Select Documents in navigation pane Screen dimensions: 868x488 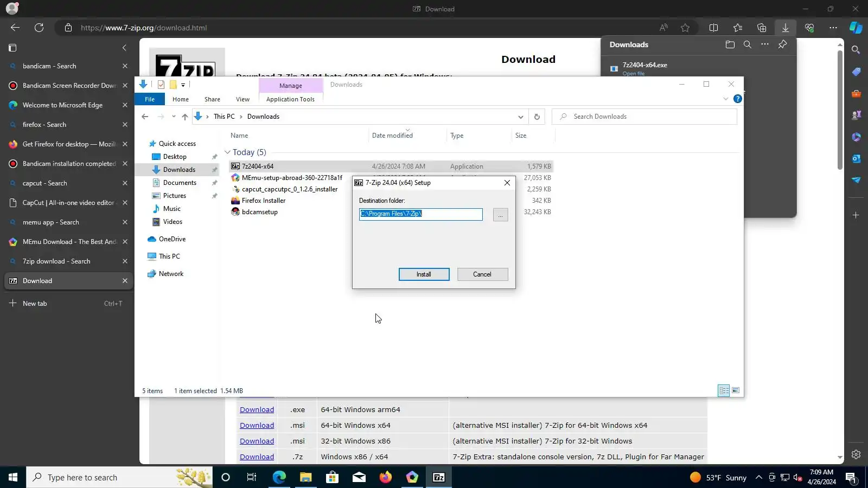coord(180,183)
